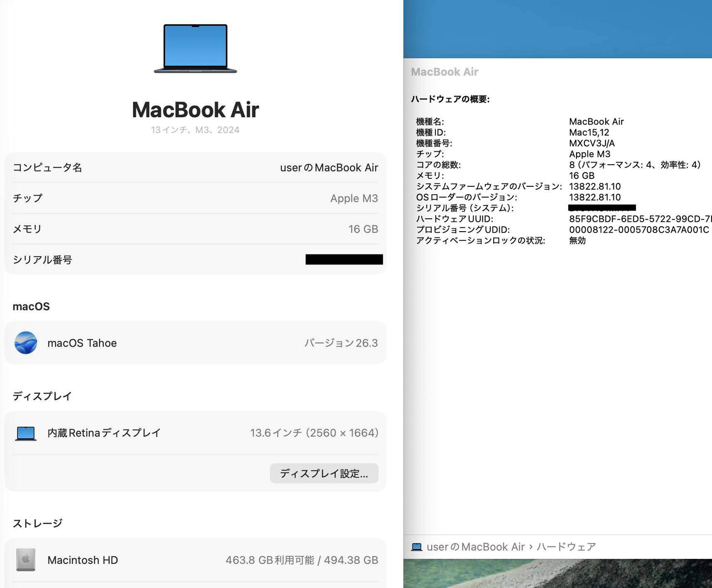
Task: Select the computer name 'userのMacBook Air' value
Action: click(x=329, y=168)
